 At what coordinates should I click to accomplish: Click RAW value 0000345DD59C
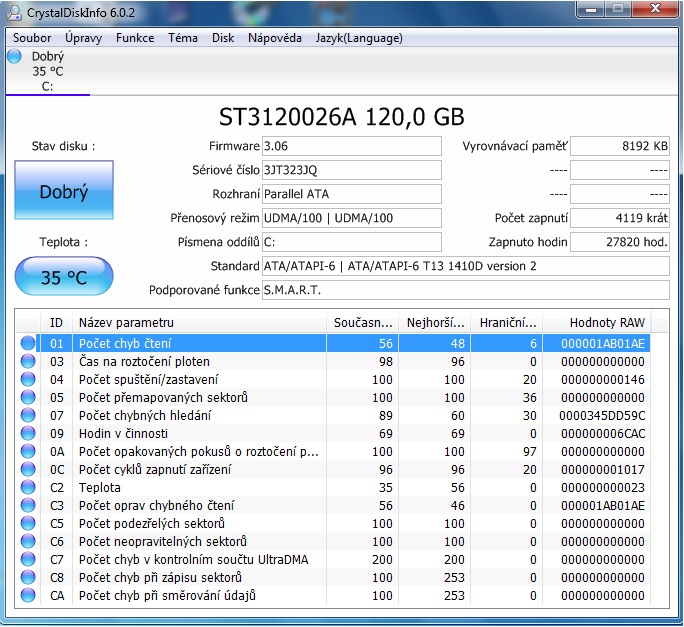pos(602,415)
